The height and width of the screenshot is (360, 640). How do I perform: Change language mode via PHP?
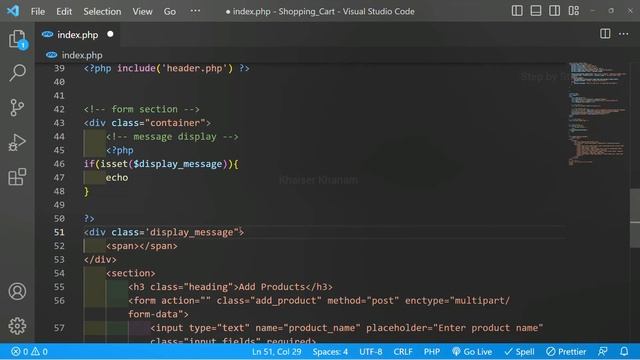click(431, 351)
